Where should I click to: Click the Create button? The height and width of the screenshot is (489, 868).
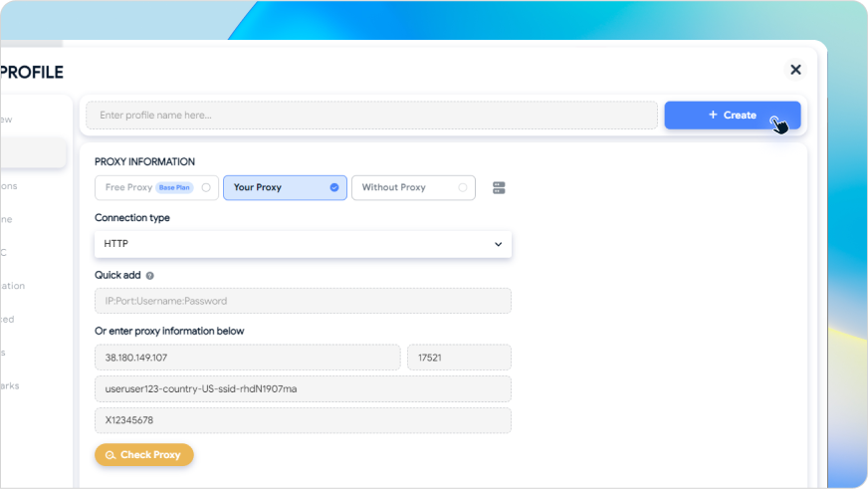click(x=733, y=116)
